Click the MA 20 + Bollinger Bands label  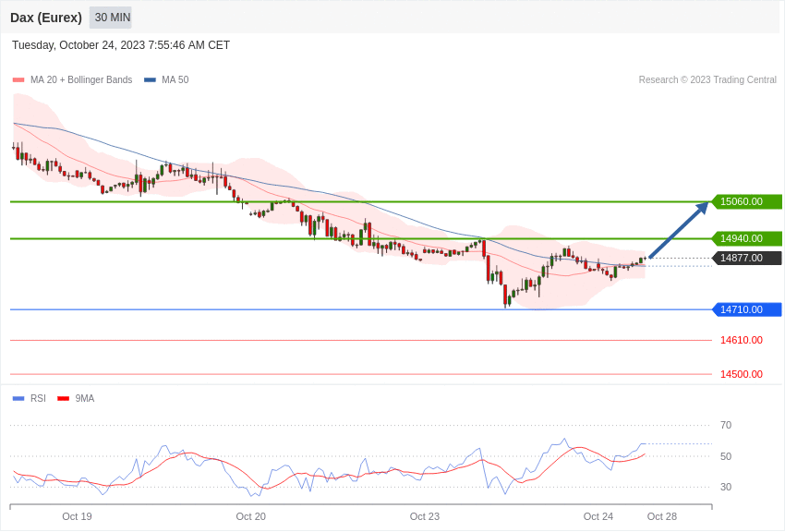click(81, 79)
